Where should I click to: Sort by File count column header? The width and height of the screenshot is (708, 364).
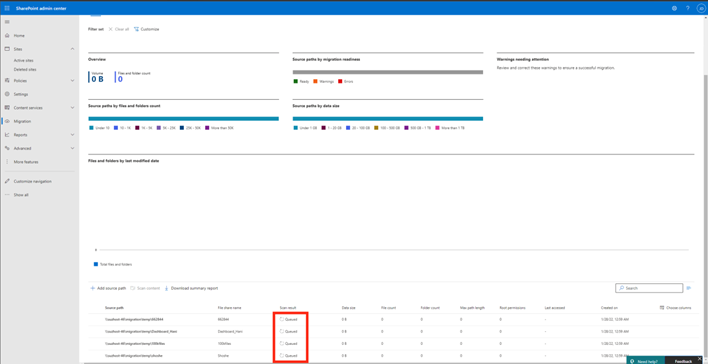(389, 308)
